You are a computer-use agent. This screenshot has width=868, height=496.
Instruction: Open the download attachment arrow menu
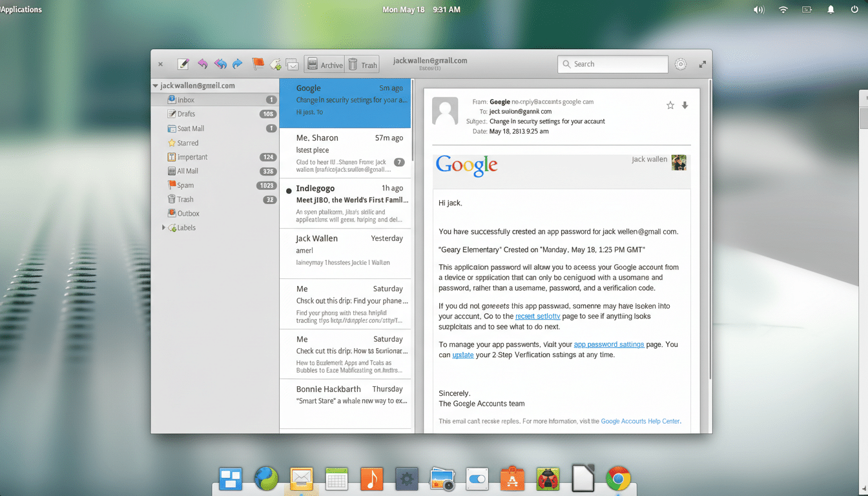685,105
